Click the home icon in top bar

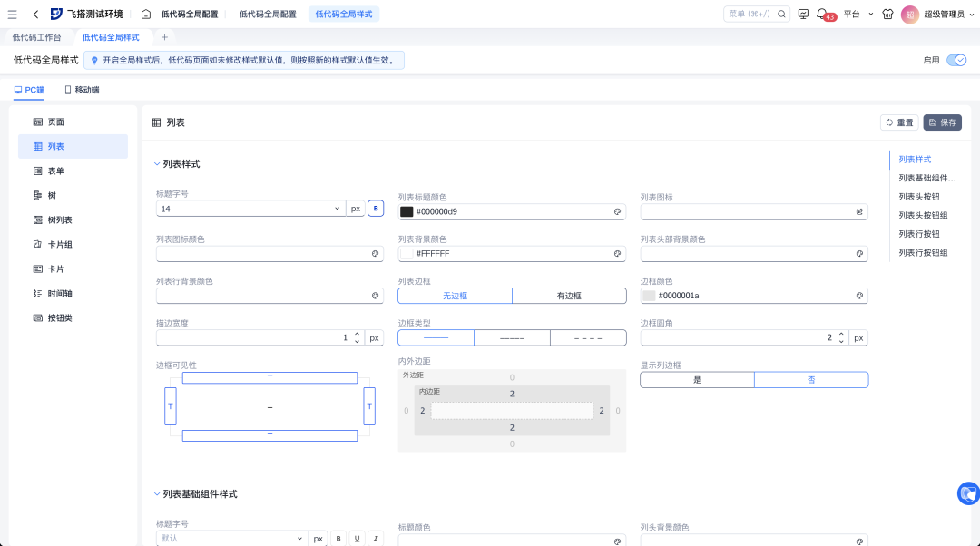pyautogui.click(x=145, y=14)
